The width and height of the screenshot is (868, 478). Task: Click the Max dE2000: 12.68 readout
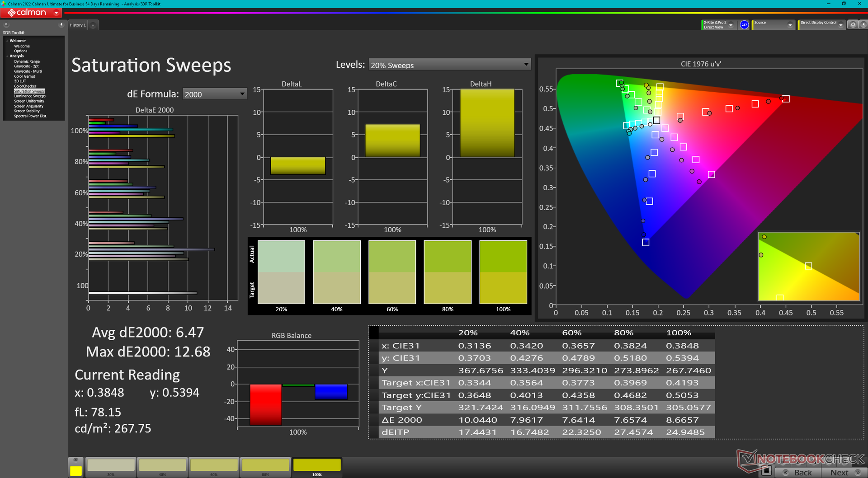pos(148,351)
